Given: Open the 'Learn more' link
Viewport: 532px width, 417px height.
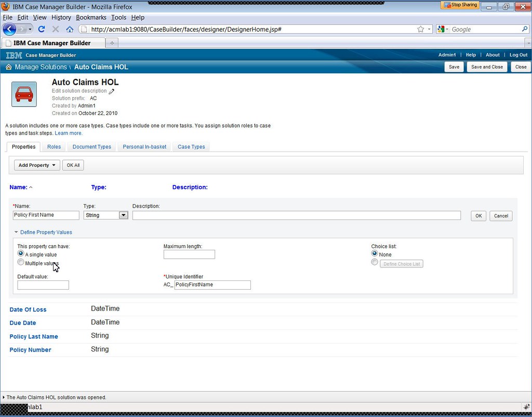Looking at the screenshot, I should pyautogui.click(x=68, y=133).
